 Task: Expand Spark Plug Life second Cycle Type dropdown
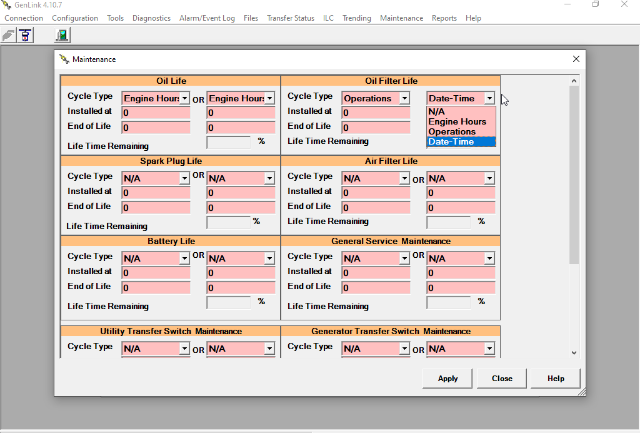pyautogui.click(x=269, y=178)
